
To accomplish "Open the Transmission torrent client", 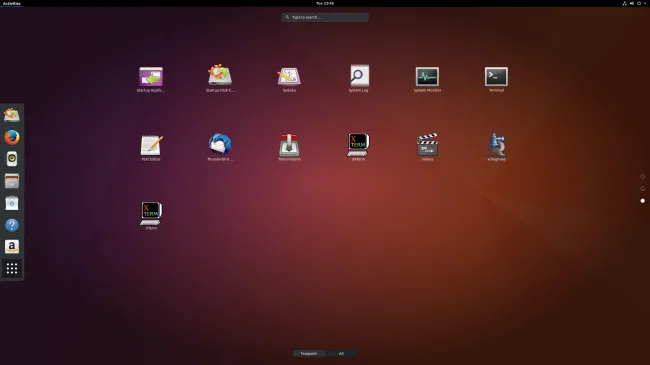I will point(289,148).
